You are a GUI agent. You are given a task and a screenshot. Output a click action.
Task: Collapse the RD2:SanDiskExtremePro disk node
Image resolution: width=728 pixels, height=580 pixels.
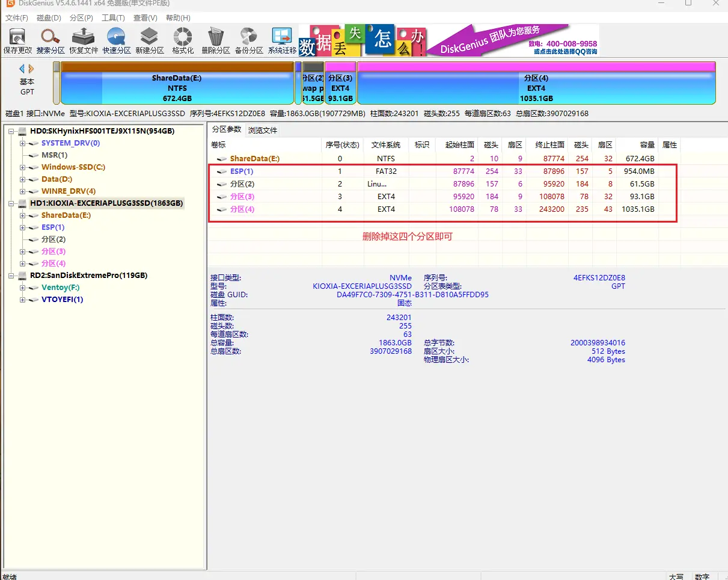(11, 276)
